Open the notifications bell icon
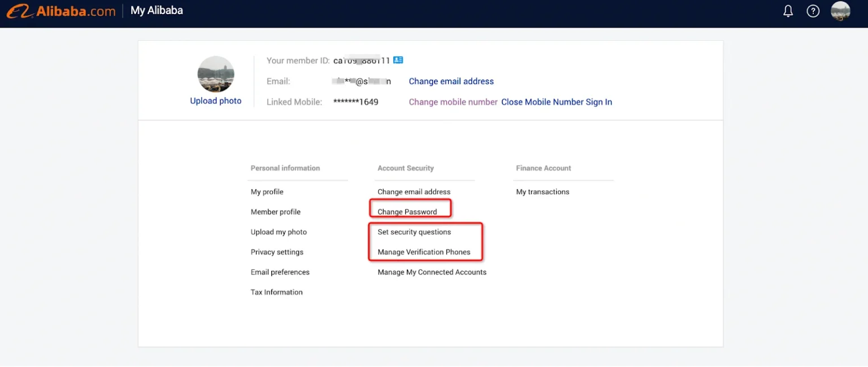 [x=788, y=10]
